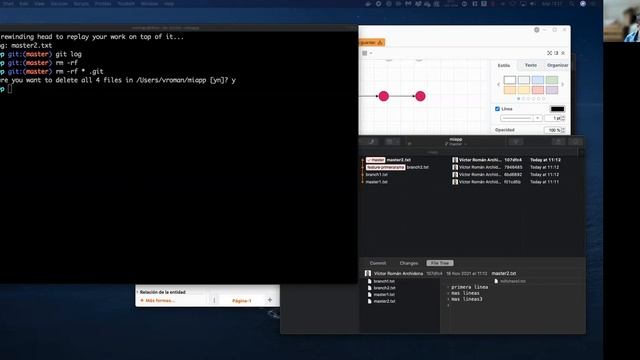Collapse the 'Relación de la entidad' shape section

tap(162, 292)
